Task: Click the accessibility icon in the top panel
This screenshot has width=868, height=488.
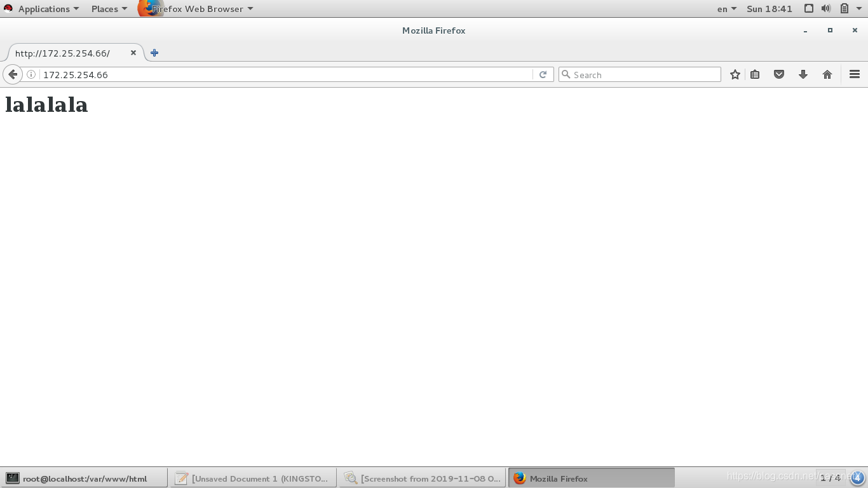Action: [x=809, y=9]
